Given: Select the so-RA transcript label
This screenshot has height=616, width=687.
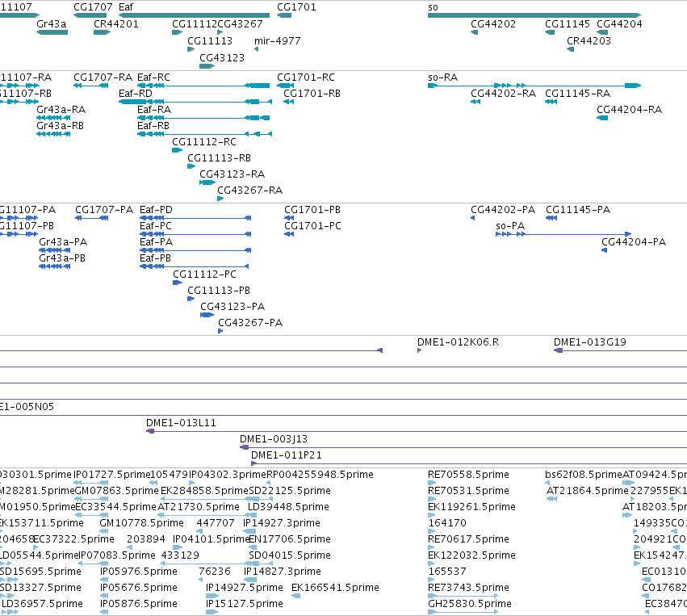Looking at the screenshot, I should coord(442,78).
